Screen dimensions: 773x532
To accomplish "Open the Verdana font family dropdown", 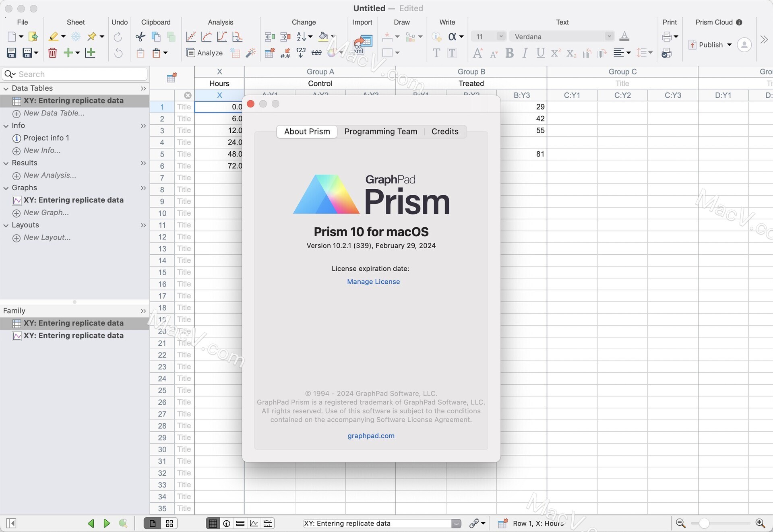I will pyautogui.click(x=609, y=37).
